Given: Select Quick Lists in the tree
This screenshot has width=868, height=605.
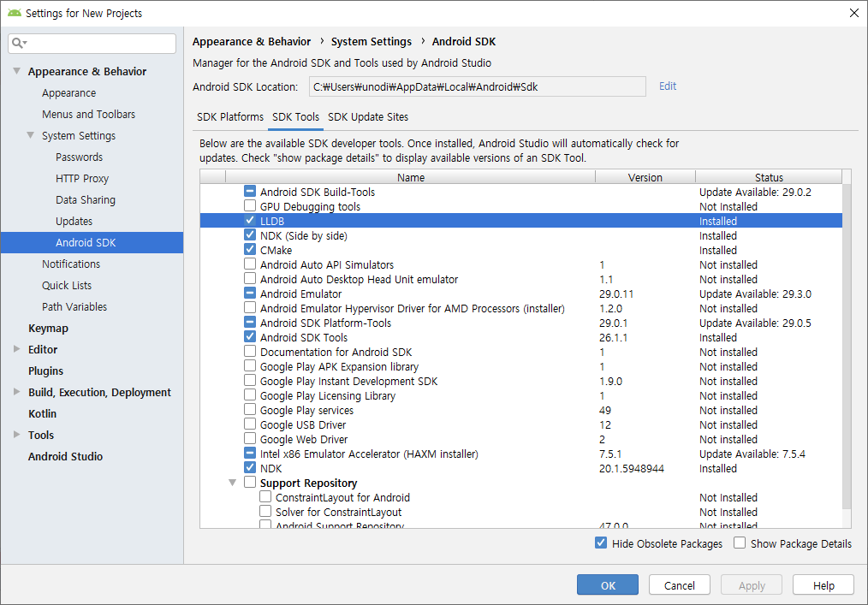Looking at the screenshot, I should pyautogui.click(x=67, y=286).
